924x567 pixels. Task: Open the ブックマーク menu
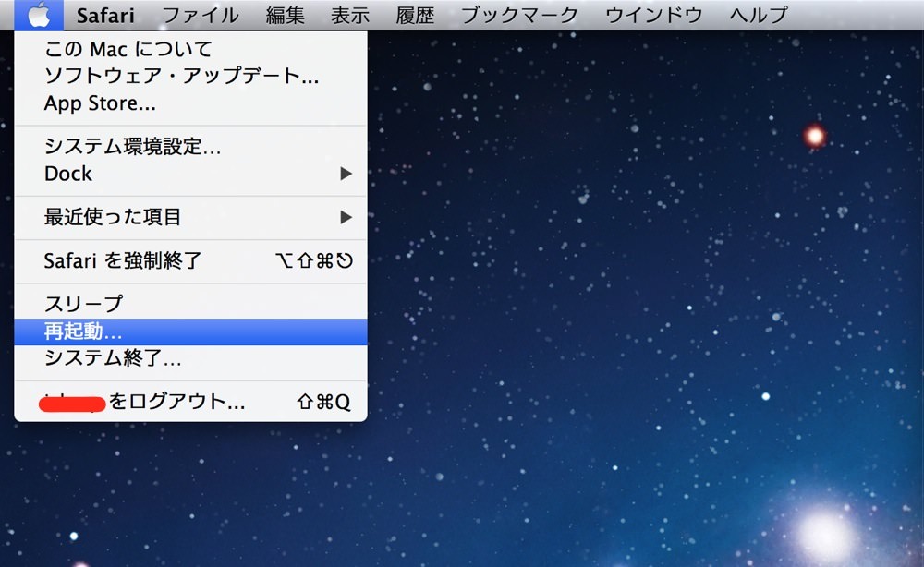coord(519,16)
